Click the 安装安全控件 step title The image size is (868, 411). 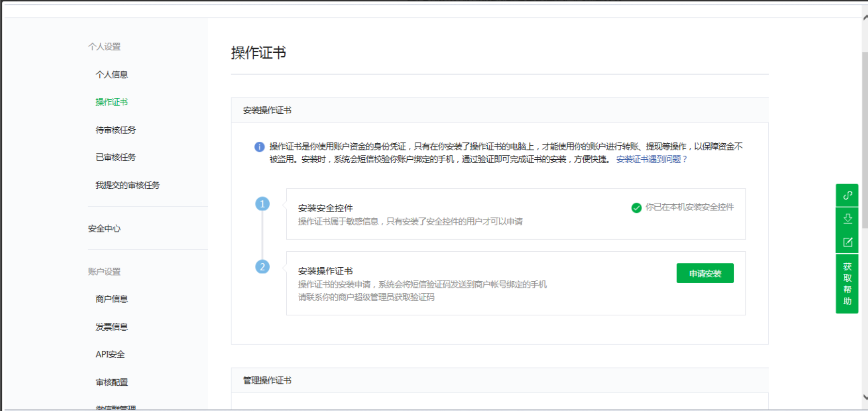(x=325, y=208)
